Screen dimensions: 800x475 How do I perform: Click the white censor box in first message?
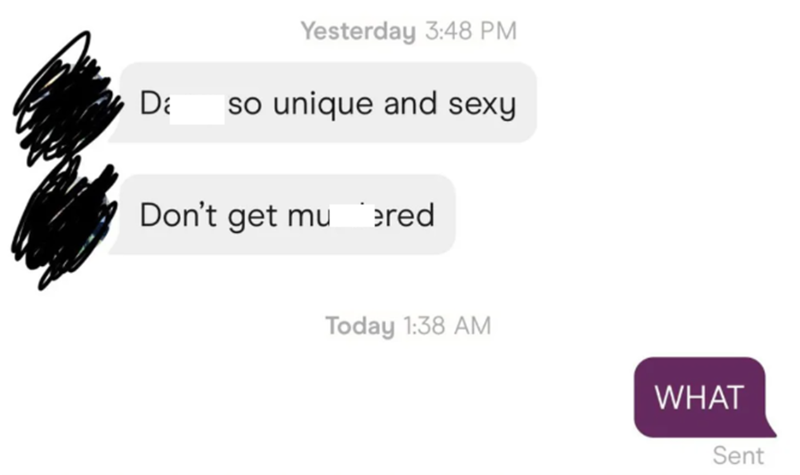[x=197, y=109]
